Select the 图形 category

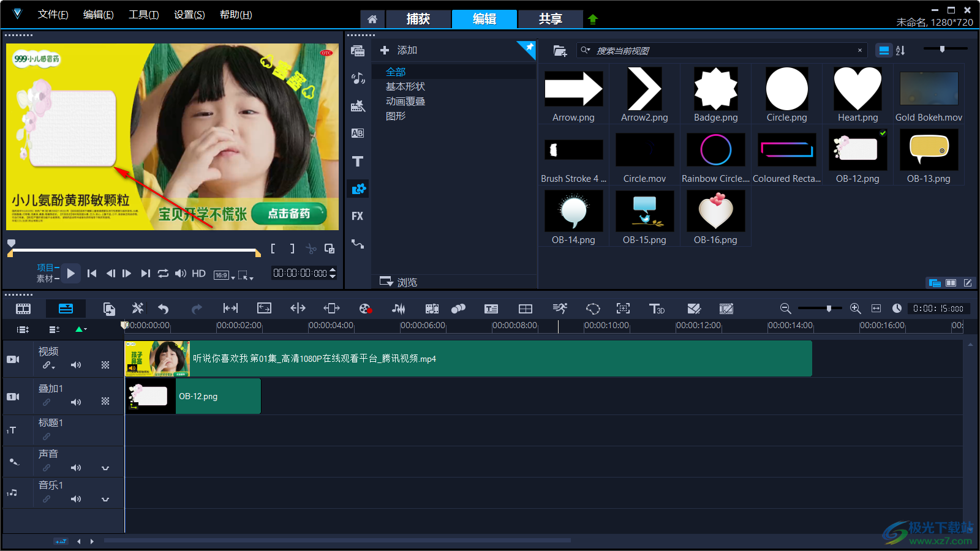(396, 116)
